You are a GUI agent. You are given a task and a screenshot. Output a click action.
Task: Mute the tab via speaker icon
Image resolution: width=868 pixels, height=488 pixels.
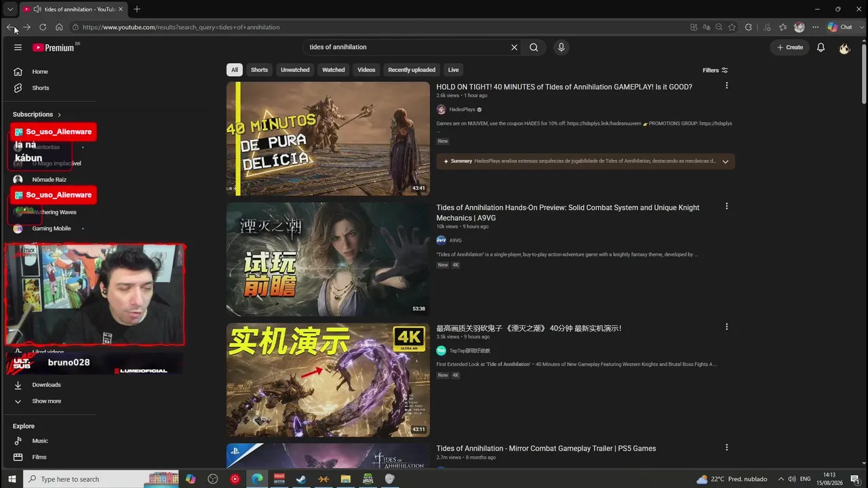coord(37,9)
